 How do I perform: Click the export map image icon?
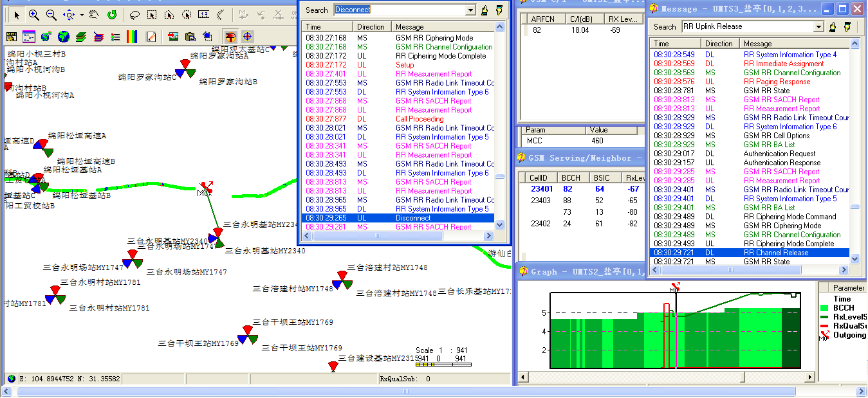[x=173, y=37]
